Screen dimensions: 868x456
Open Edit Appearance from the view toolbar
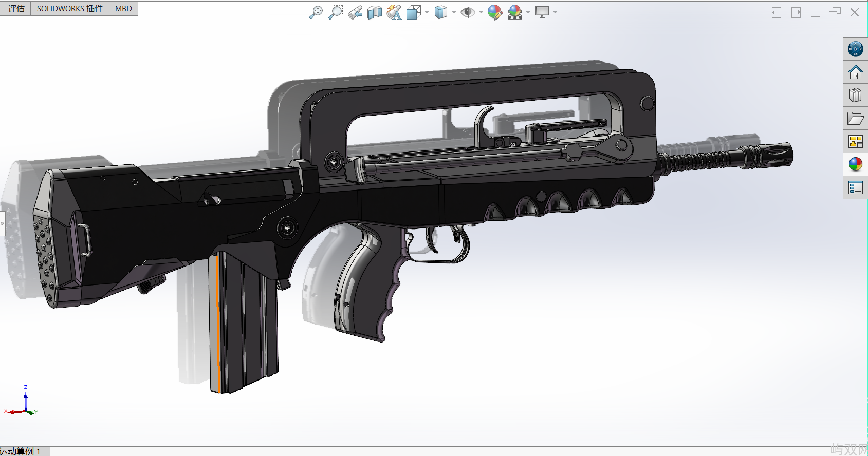tap(495, 12)
